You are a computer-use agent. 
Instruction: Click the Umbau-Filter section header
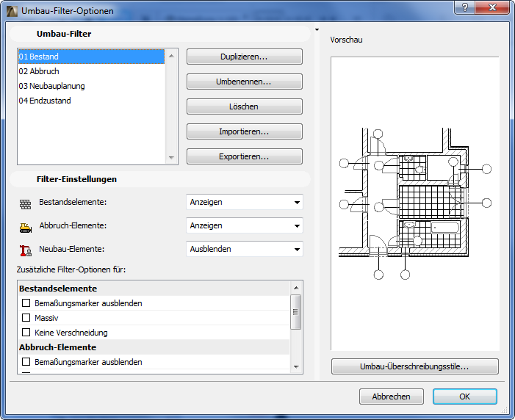(x=160, y=34)
